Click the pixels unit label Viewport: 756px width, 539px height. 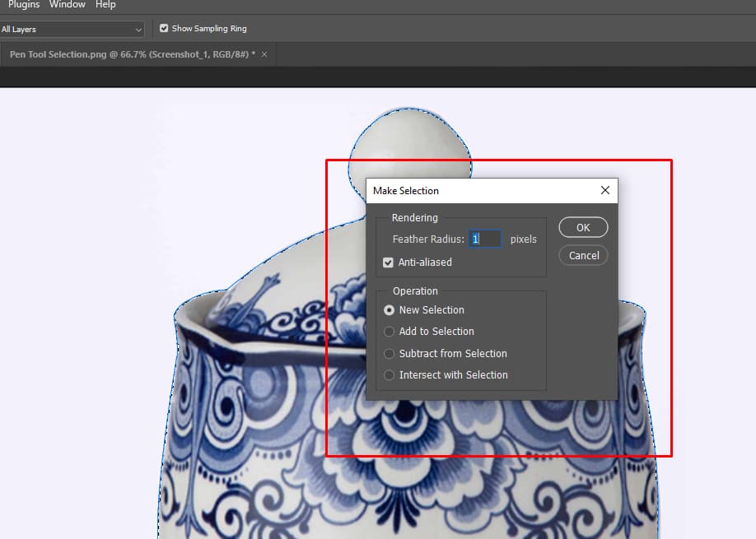tap(524, 239)
